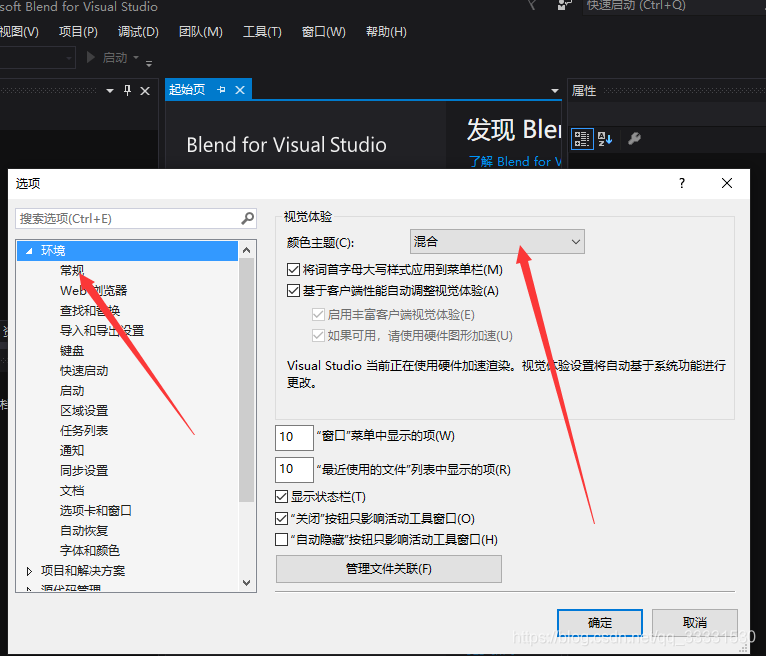Click the 确定 button

600,623
